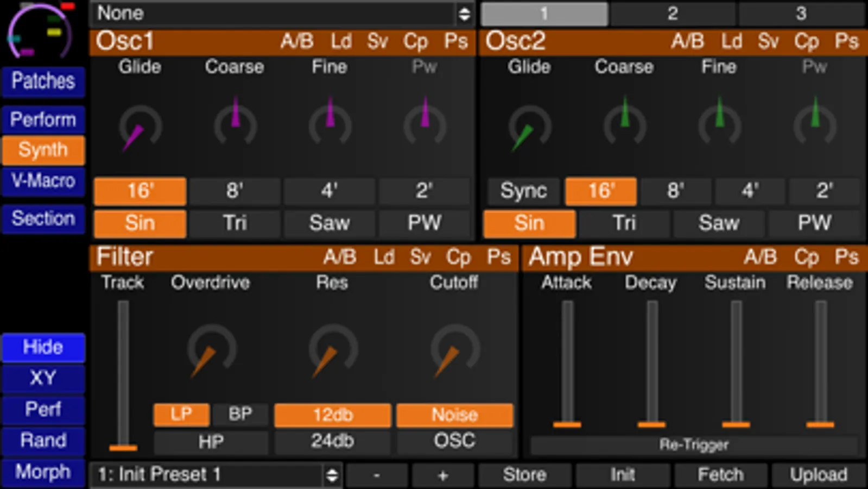Screen dimensions: 868x489
Task: Go to next preset with plus
Action: pyautogui.click(x=442, y=475)
